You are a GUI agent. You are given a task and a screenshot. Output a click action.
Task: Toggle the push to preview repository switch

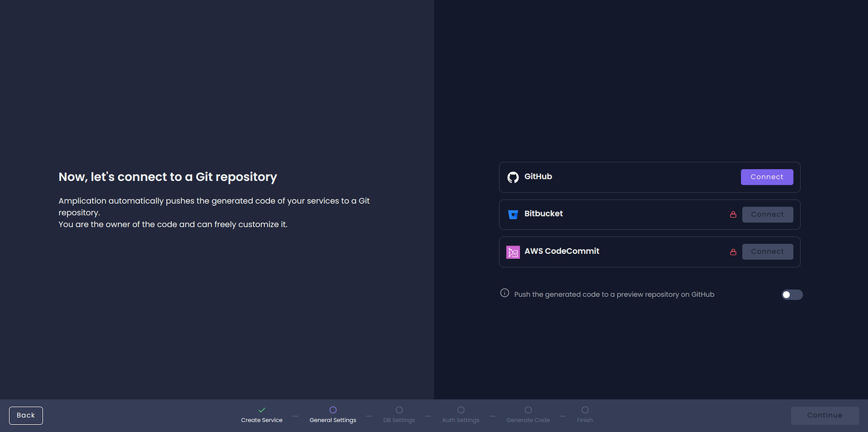point(792,295)
